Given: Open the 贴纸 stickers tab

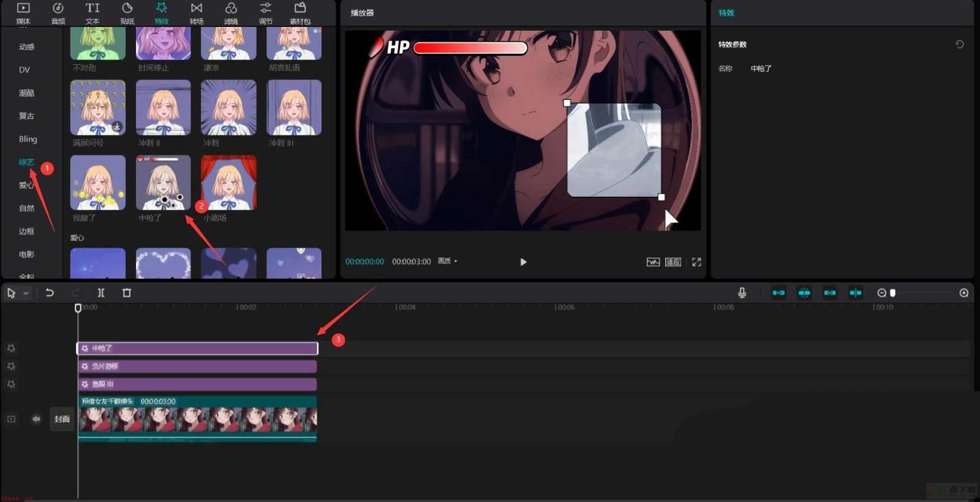Looking at the screenshot, I should click(127, 13).
